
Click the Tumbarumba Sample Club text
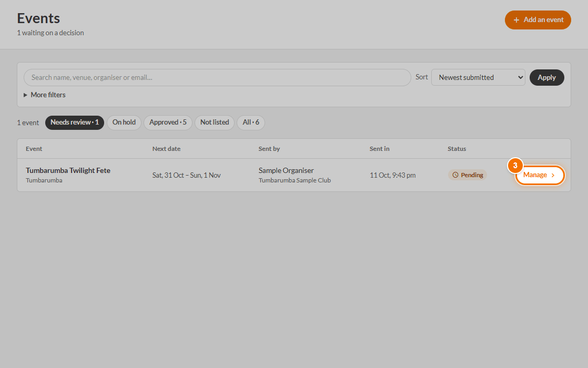[295, 180]
